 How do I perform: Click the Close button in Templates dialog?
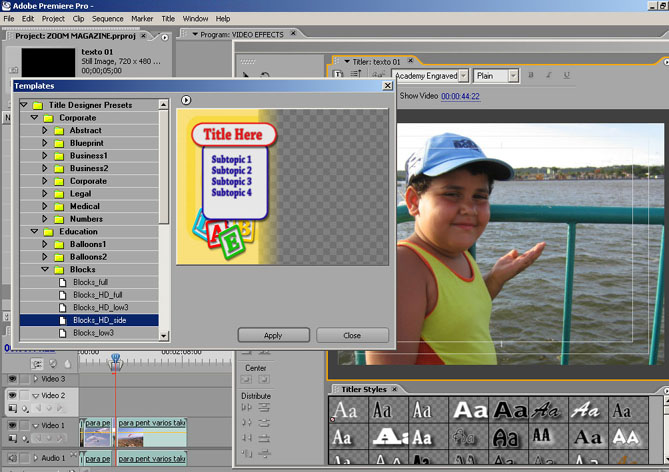coord(352,335)
